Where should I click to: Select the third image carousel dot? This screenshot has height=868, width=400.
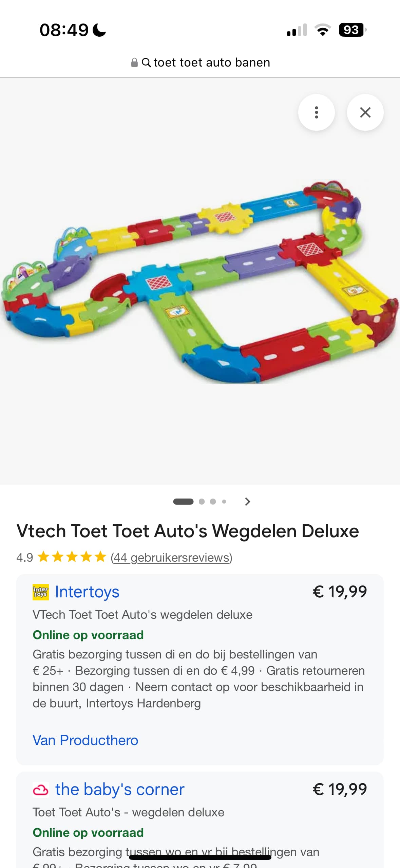[213, 502]
